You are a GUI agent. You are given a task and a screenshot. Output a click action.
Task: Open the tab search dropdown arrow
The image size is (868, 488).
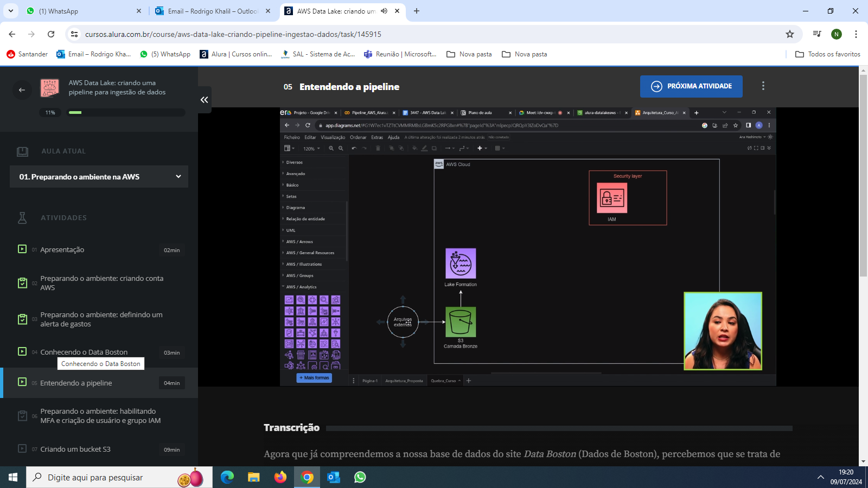[11, 11]
